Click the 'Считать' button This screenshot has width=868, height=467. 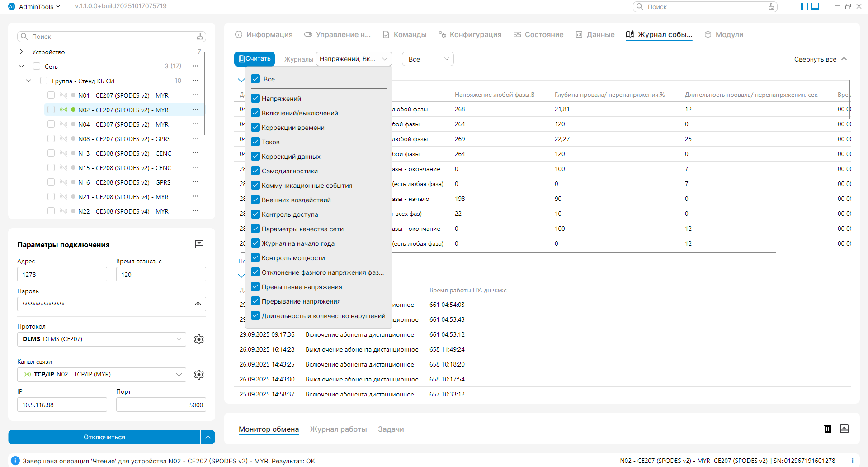coord(255,59)
